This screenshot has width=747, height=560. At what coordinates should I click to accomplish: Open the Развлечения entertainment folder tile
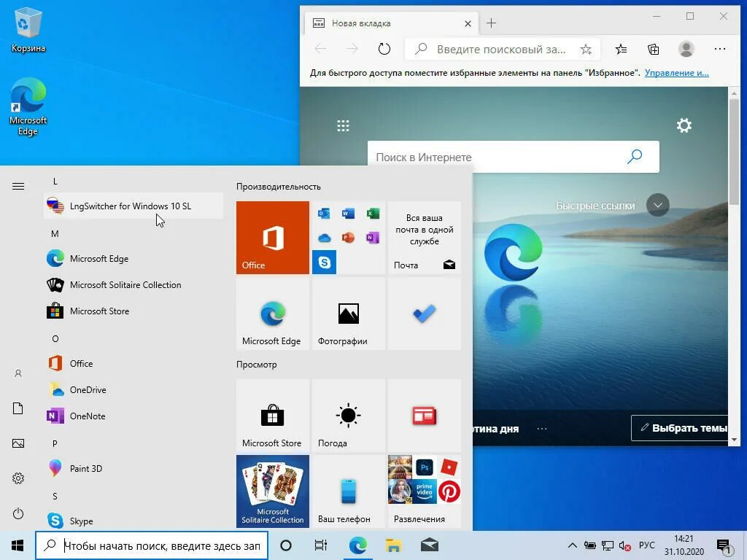(425, 491)
